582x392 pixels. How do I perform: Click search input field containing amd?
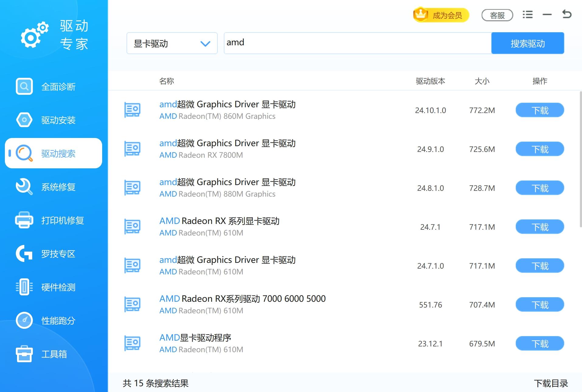click(x=358, y=43)
